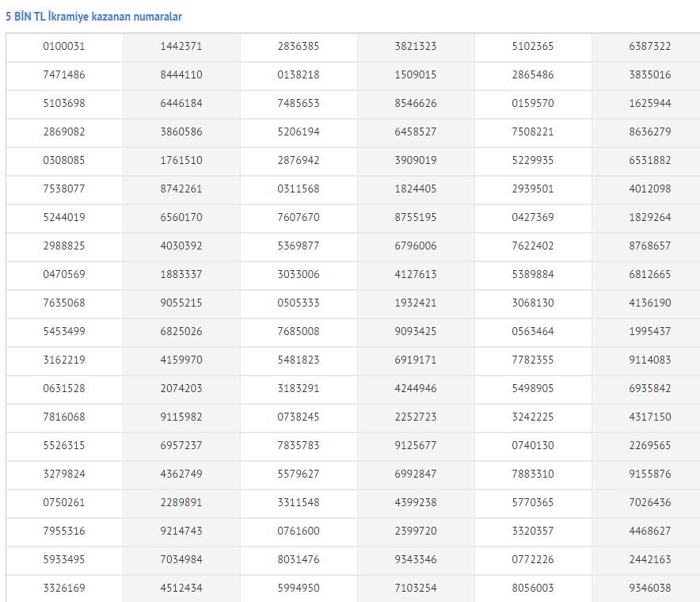
Task: Click the cell showing 3821323
Action: pos(416,46)
